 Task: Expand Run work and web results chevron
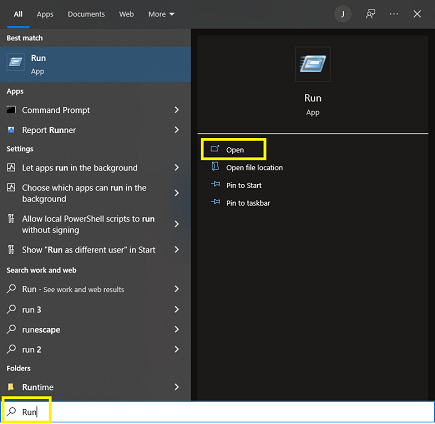click(177, 289)
